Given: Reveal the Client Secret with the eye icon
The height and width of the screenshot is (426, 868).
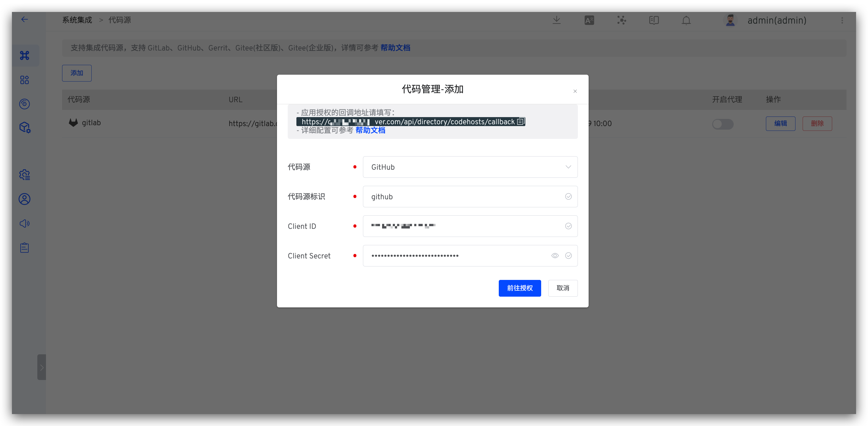Looking at the screenshot, I should (x=555, y=255).
